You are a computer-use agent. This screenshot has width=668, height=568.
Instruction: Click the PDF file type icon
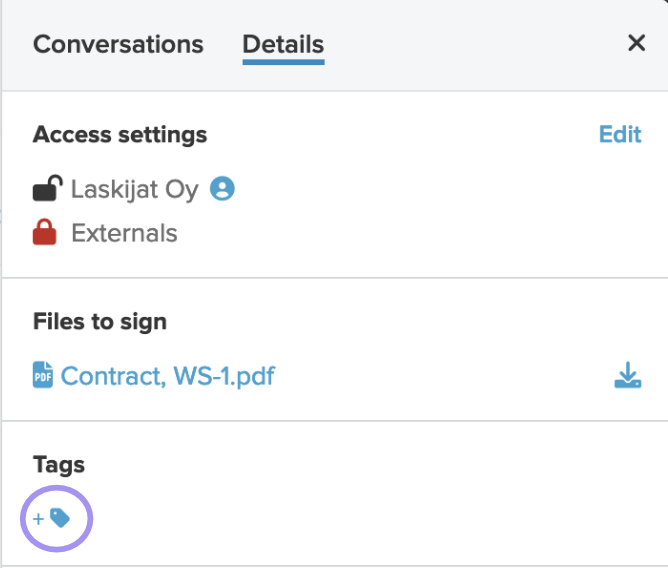[x=43, y=375]
